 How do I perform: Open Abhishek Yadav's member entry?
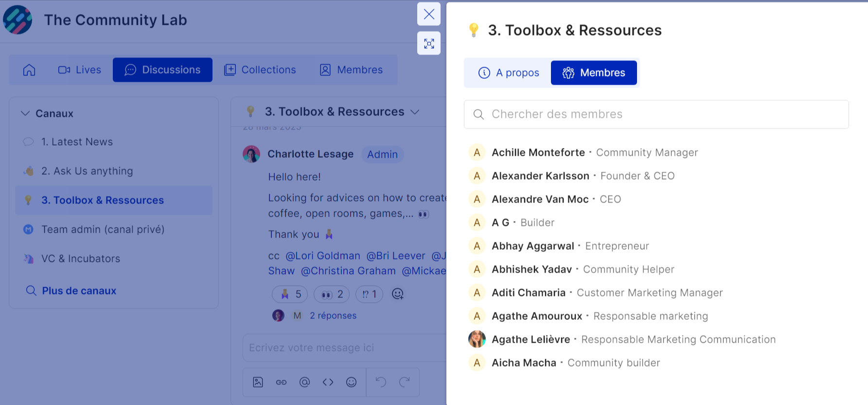point(571,269)
